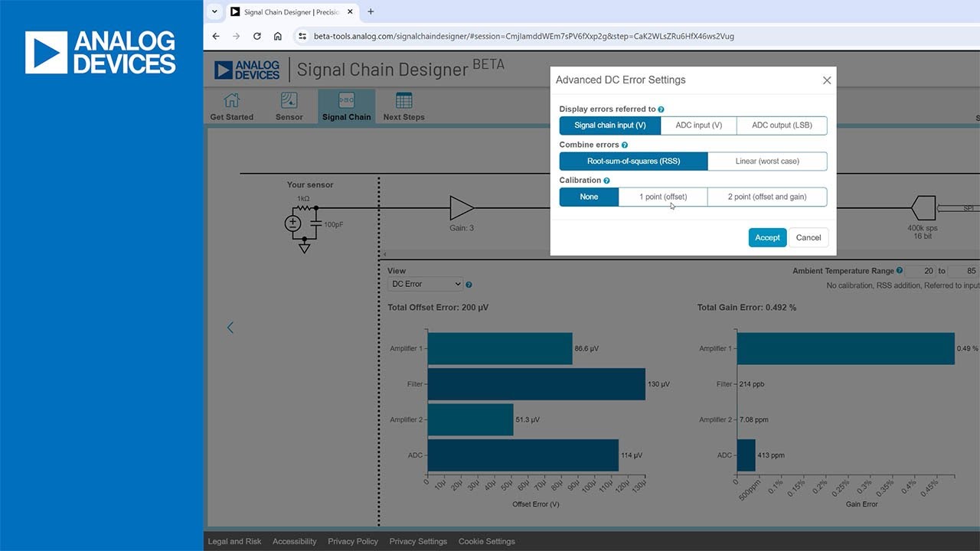This screenshot has height=551, width=980.
Task: Select the Signal Chain Designer browser tab
Action: [x=293, y=12]
